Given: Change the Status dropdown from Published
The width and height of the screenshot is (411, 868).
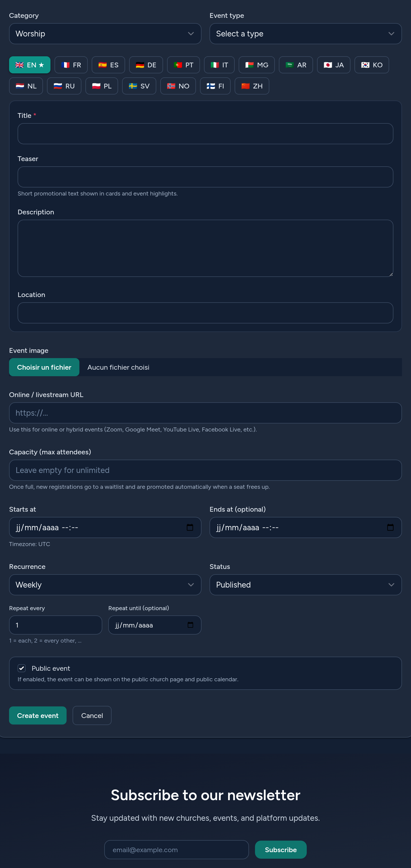Looking at the screenshot, I should click(x=305, y=585).
